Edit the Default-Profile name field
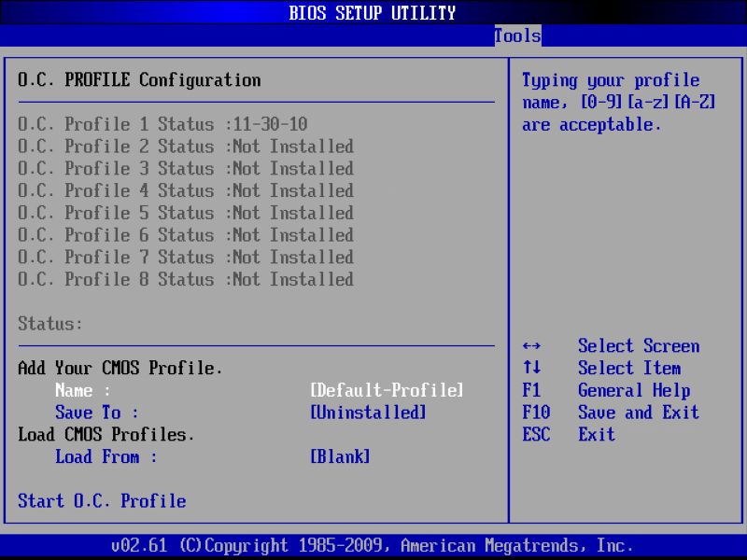Screen dimensions: 747x560 (x=387, y=390)
